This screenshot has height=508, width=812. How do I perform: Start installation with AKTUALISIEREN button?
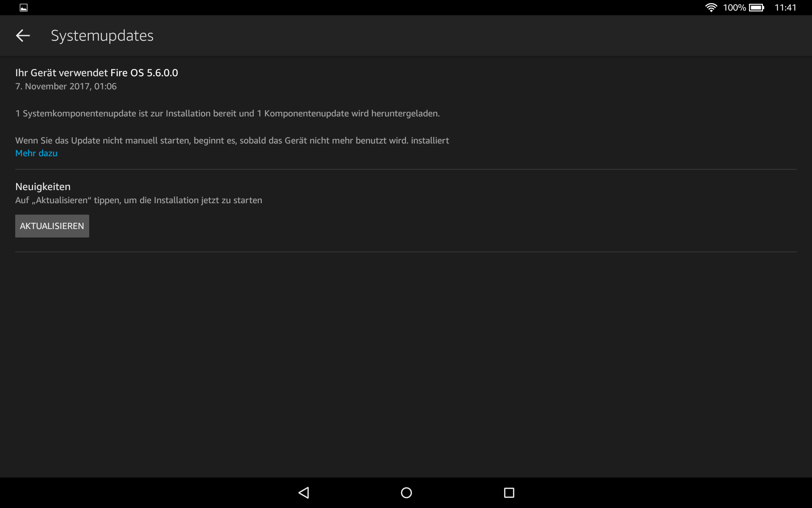pyautogui.click(x=52, y=226)
